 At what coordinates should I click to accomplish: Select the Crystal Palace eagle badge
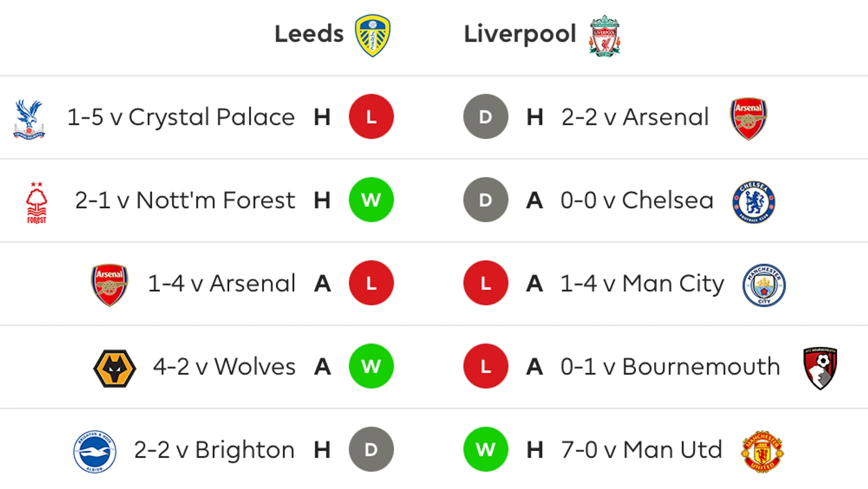point(29,119)
